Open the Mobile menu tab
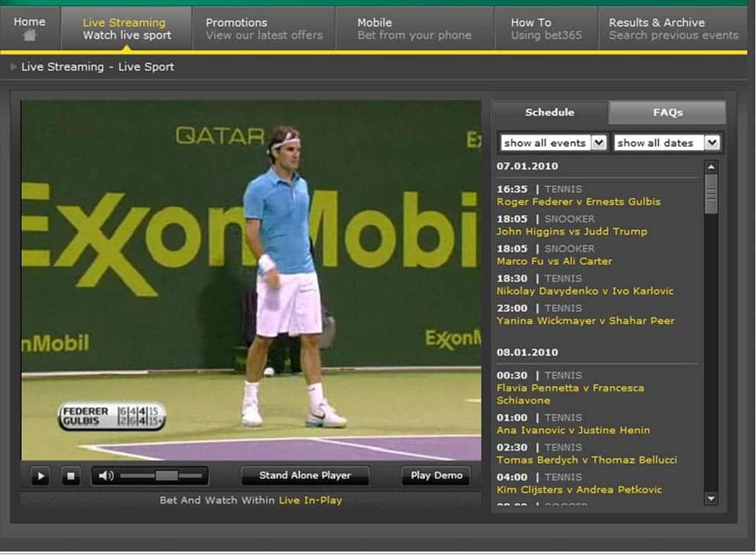756x555 pixels. coord(414,29)
